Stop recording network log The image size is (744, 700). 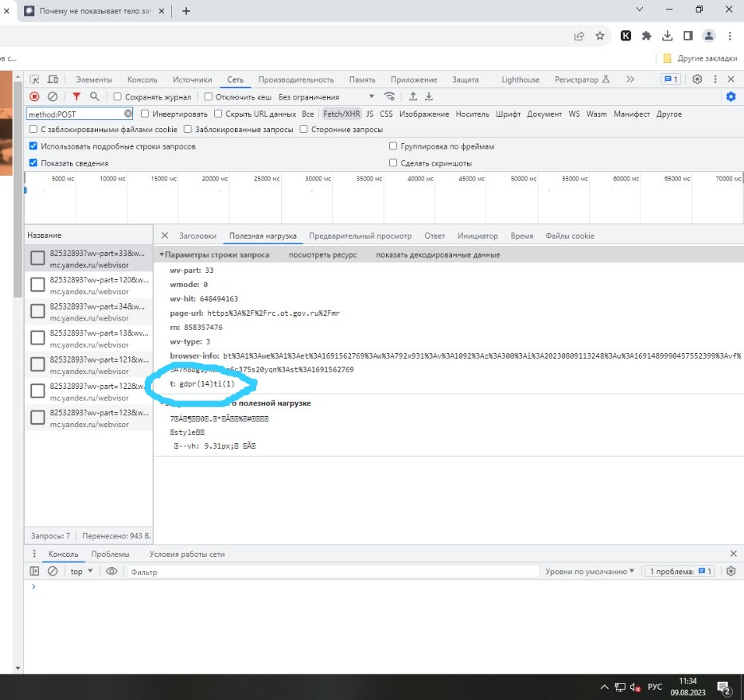[x=35, y=96]
